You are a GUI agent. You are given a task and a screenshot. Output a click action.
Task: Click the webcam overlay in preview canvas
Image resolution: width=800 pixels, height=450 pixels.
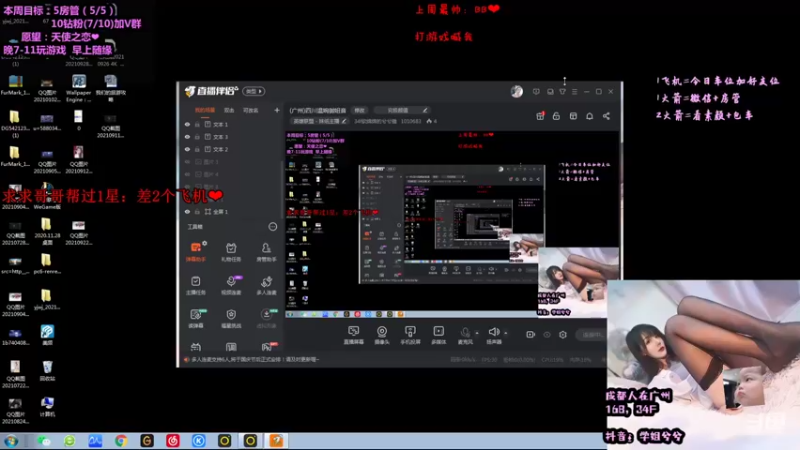tap(578, 282)
